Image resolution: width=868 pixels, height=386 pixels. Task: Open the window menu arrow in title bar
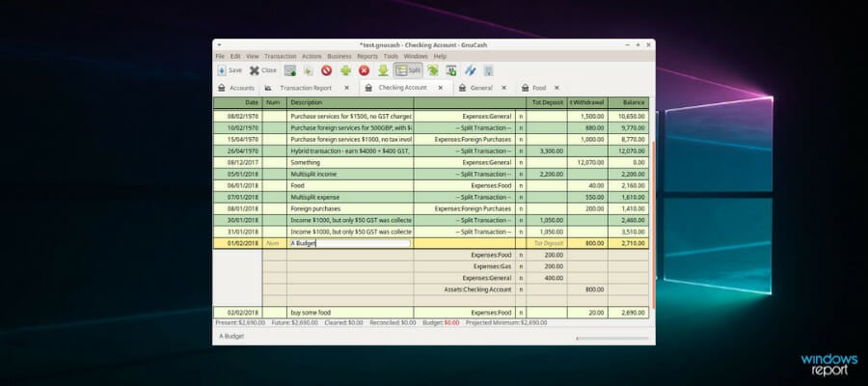[x=219, y=44]
